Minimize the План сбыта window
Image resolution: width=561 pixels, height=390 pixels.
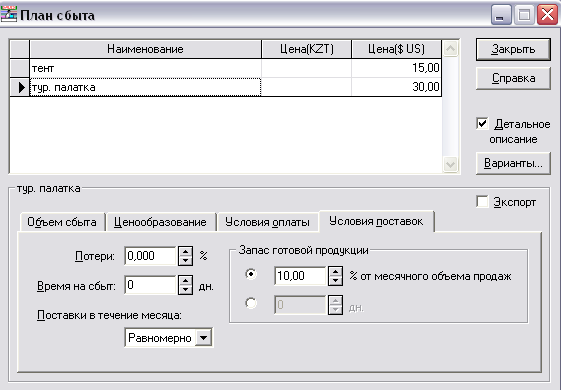[x=501, y=15]
